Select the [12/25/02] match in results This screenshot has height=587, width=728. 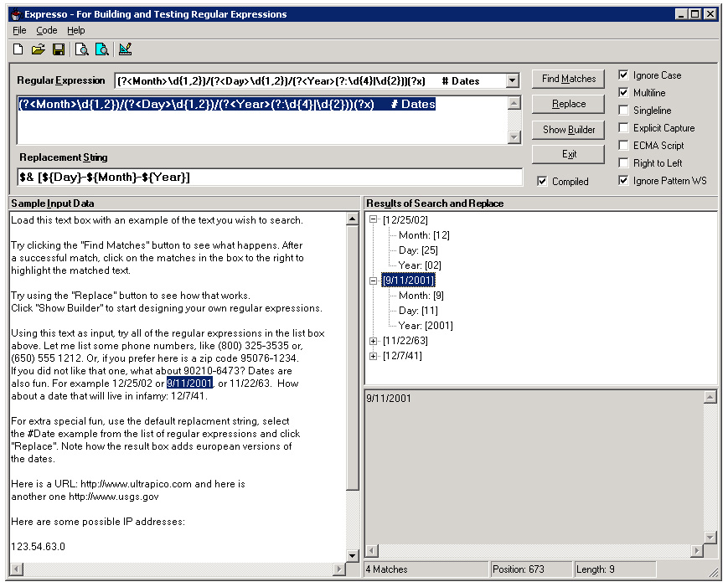pos(405,219)
